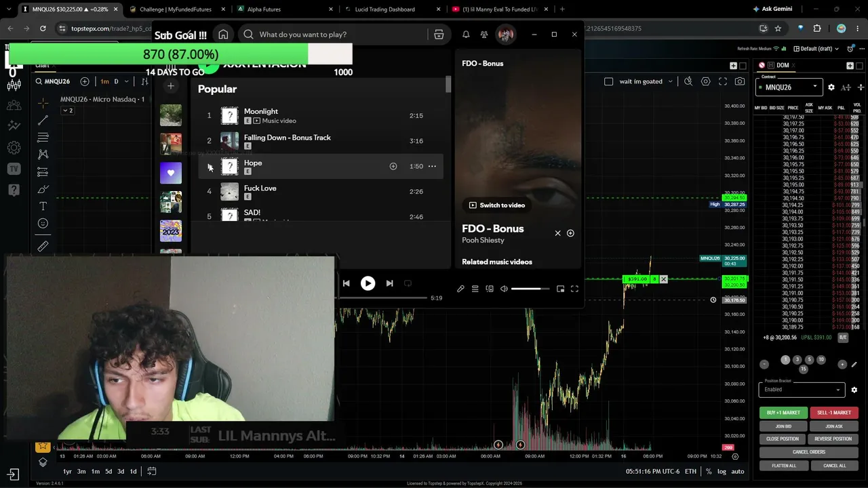Select the DOM panel tab

(x=778, y=65)
